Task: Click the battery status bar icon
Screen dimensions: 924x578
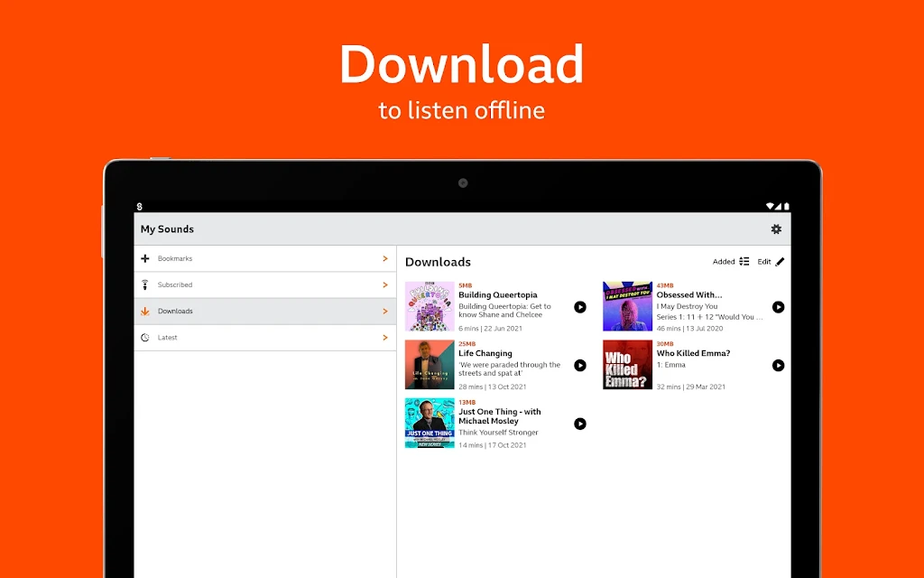Action: coord(787,207)
